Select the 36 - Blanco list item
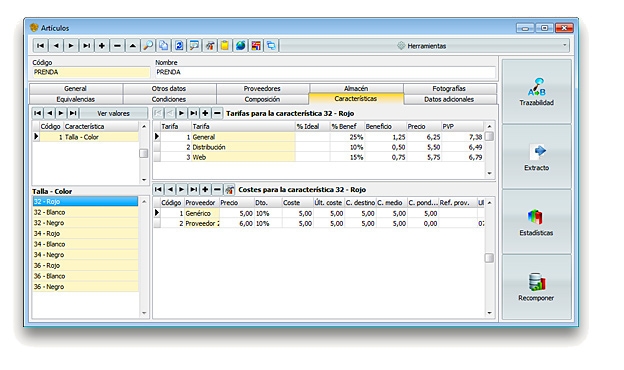Viewport: 624px width, 370px height. (x=85, y=276)
